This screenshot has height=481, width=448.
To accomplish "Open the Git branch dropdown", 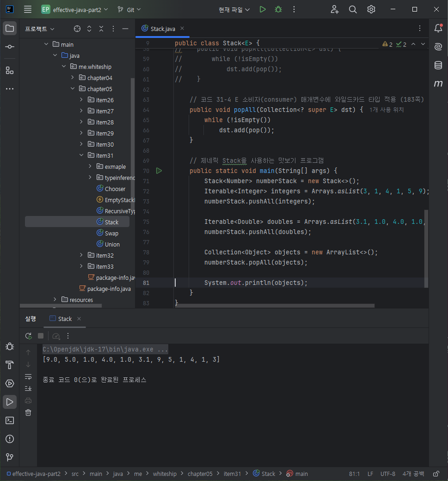I will [129, 10].
